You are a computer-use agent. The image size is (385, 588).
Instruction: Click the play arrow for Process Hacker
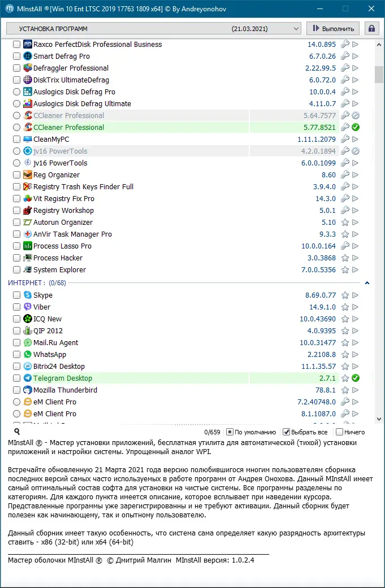pyautogui.click(x=356, y=258)
